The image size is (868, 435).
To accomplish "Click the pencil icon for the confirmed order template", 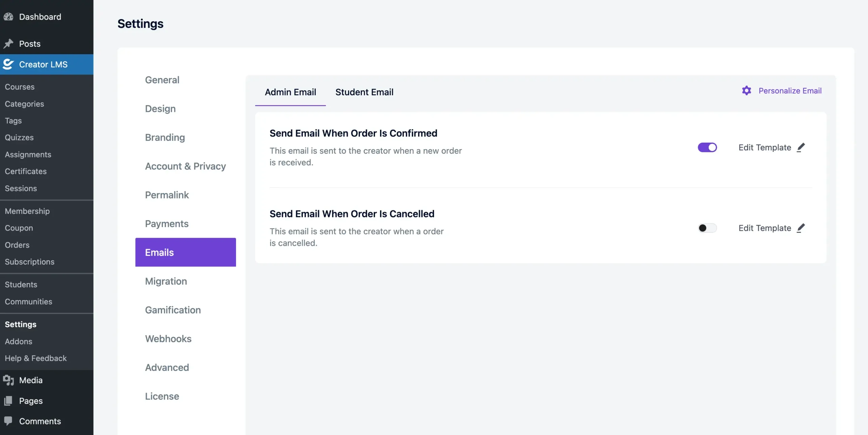I will click(801, 147).
